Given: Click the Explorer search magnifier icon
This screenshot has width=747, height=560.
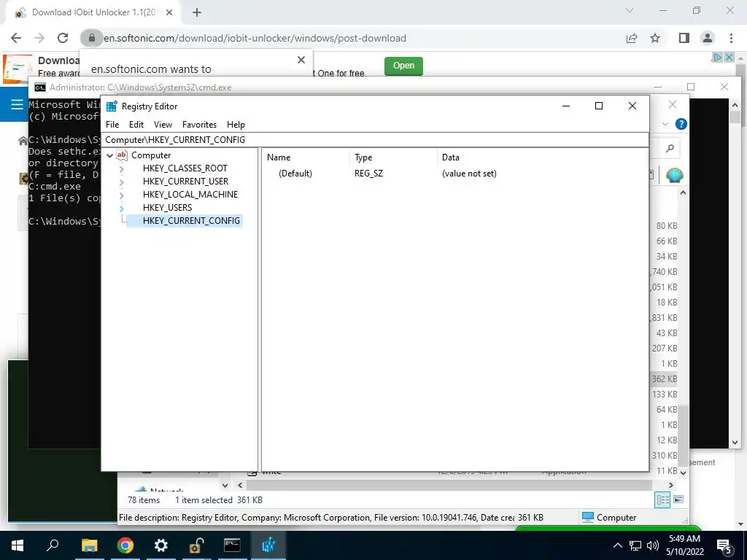Looking at the screenshot, I should (670, 149).
